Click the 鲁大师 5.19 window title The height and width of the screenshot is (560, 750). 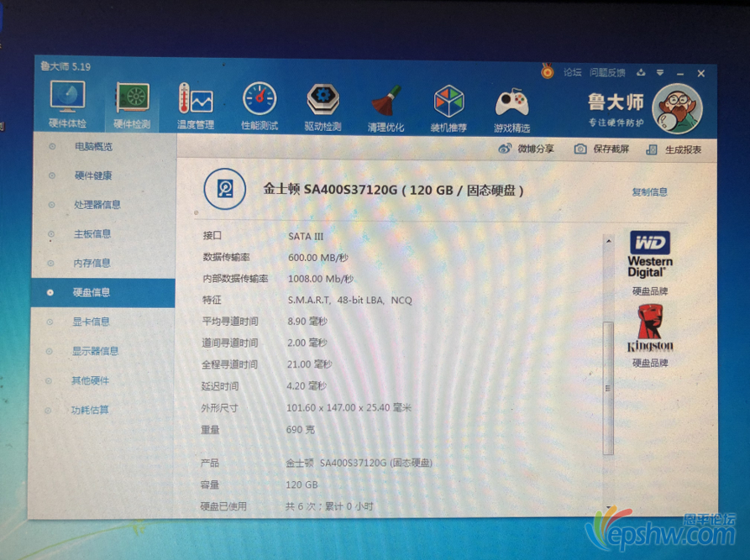[x=66, y=66]
